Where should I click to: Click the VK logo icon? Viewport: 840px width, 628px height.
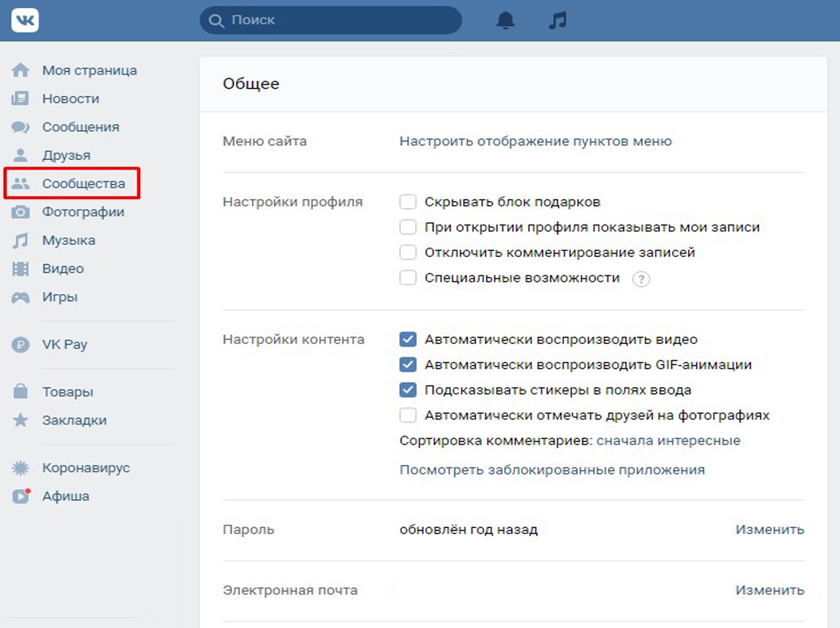coord(25,21)
